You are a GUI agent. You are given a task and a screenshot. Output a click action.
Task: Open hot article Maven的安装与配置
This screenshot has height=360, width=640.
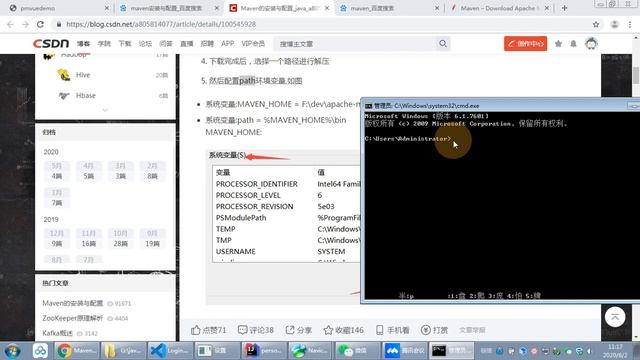tap(73, 303)
